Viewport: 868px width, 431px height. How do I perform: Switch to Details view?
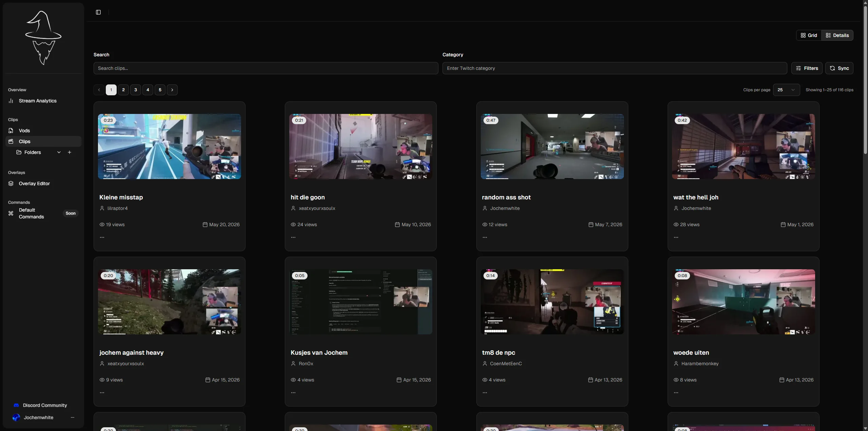(837, 35)
